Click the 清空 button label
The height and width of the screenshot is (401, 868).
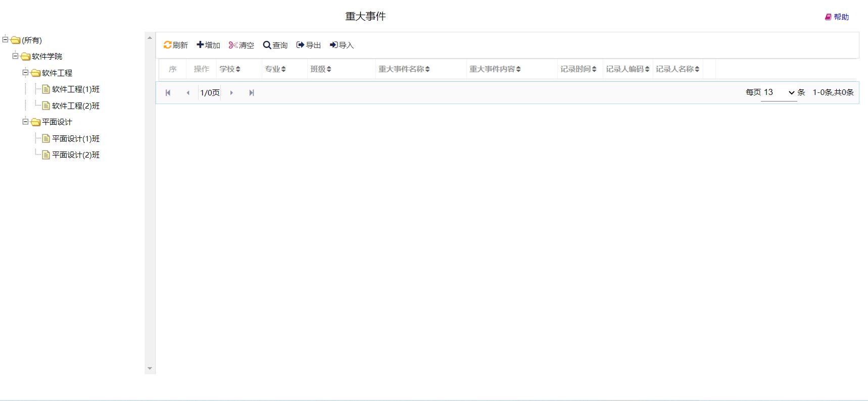tap(247, 45)
